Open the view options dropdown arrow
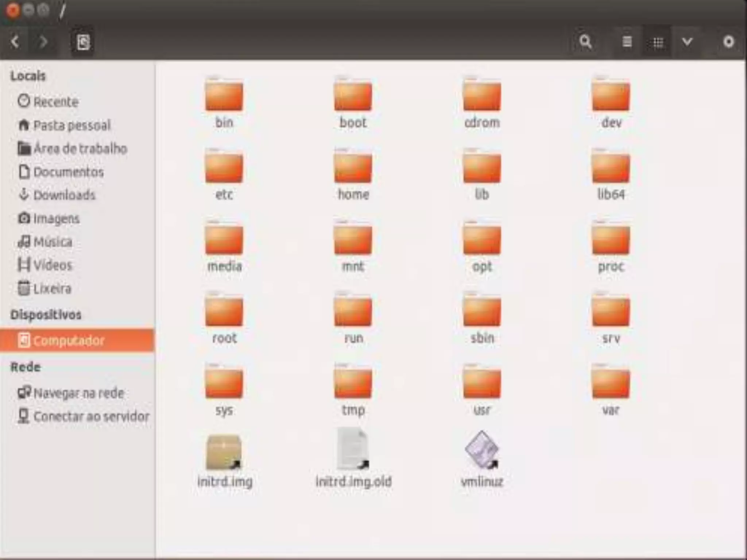The height and width of the screenshot is (560, 747). tap(687, 42)
